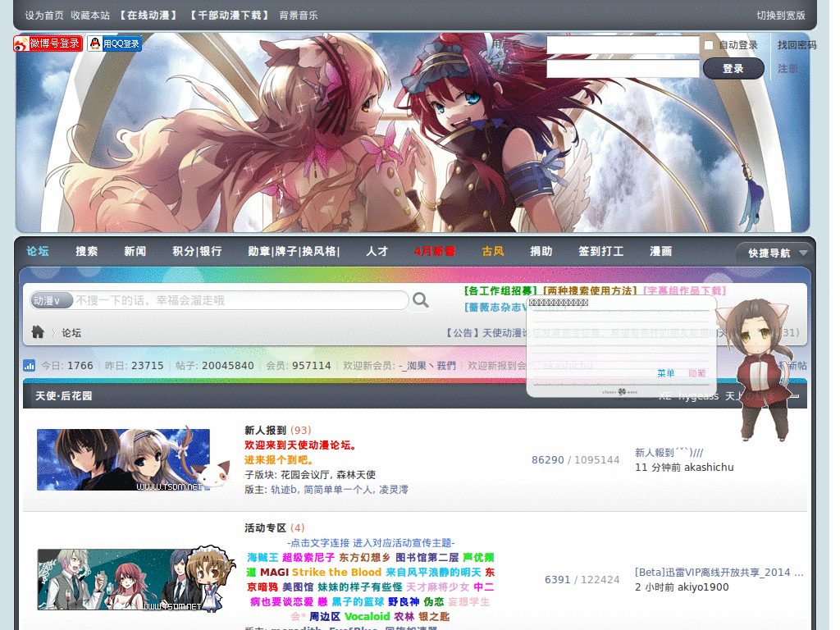Open latest post 新人報到´``)///
The width and height of the screenshot is (840, 630).
pyautogui.click(x=669, y=453)
